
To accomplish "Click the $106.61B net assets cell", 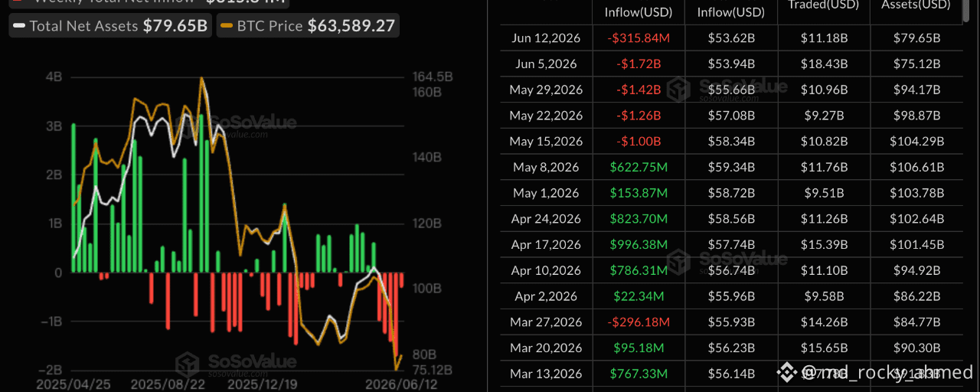I will (x=917, y=167).
